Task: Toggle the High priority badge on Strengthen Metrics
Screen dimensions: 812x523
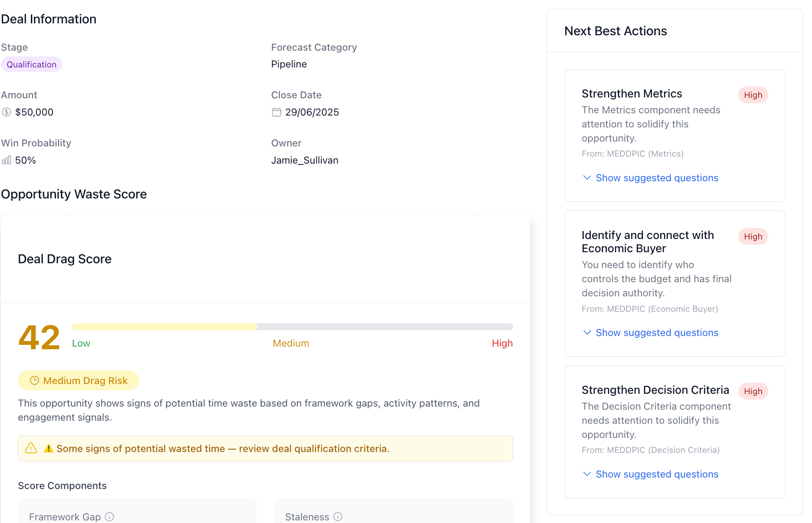Action: click(753, 94)
